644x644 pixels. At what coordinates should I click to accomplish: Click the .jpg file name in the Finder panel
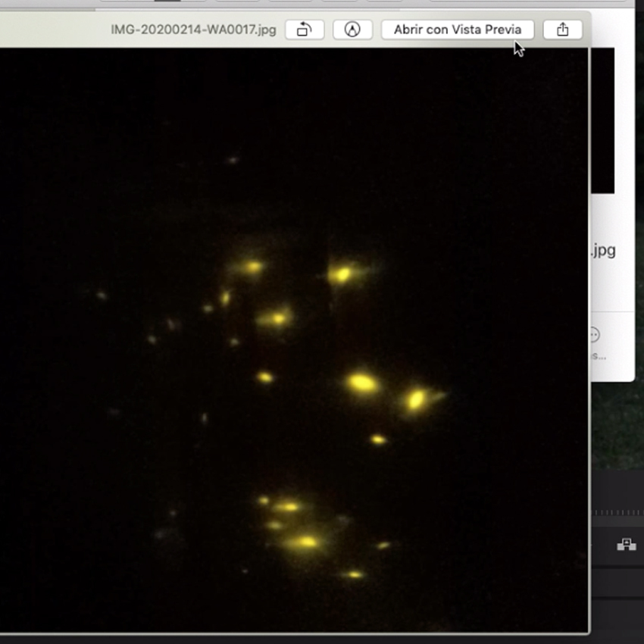tap(603, 251)
